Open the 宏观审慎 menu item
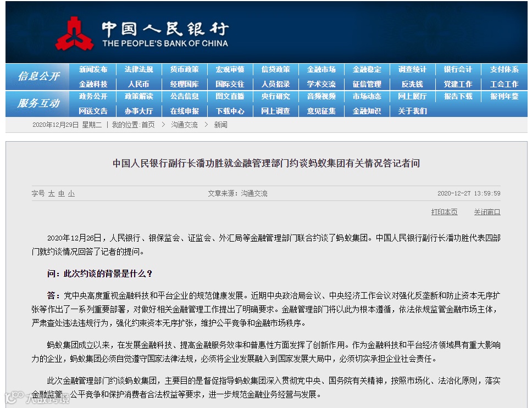 tap(230, 70)
